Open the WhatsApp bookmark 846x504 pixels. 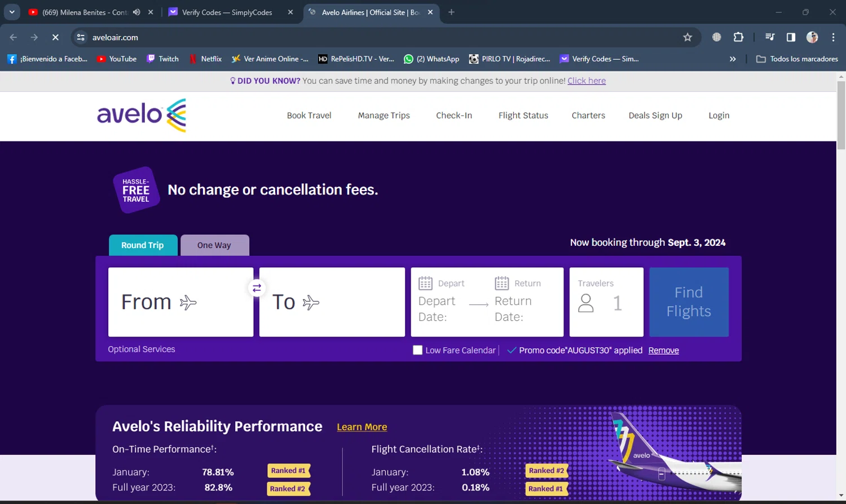[431, 59]
